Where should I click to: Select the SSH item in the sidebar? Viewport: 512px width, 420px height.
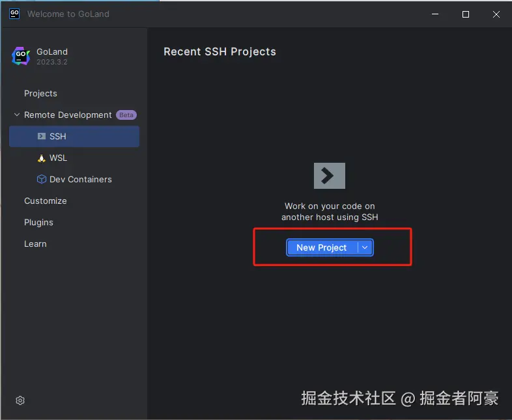(x=74, y=136)
